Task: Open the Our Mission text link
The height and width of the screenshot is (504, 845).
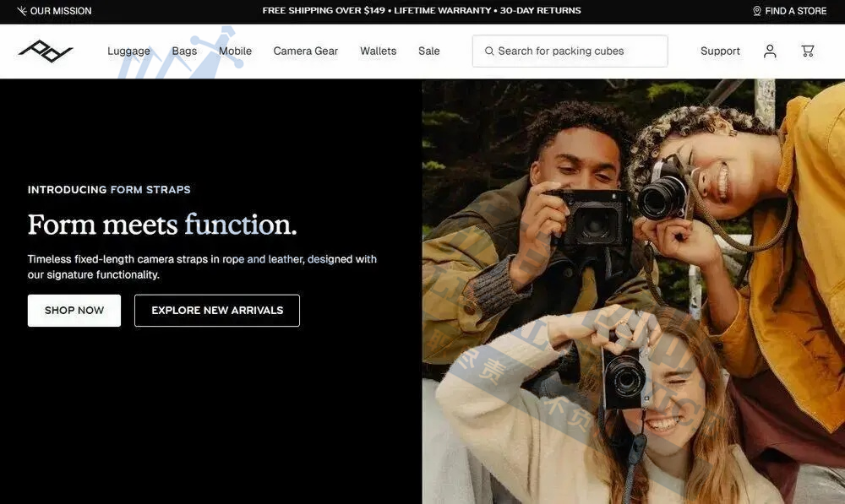Action: click(x=61, y=11)
